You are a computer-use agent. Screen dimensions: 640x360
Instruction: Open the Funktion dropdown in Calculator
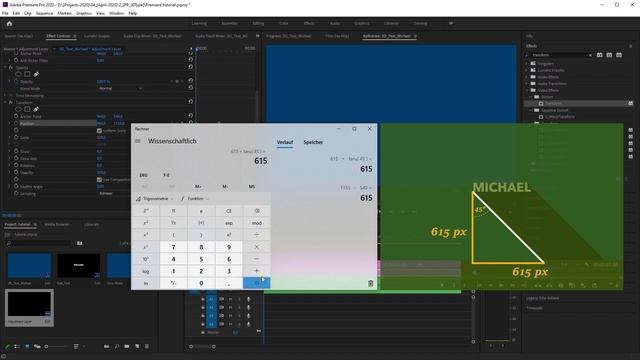194,199
